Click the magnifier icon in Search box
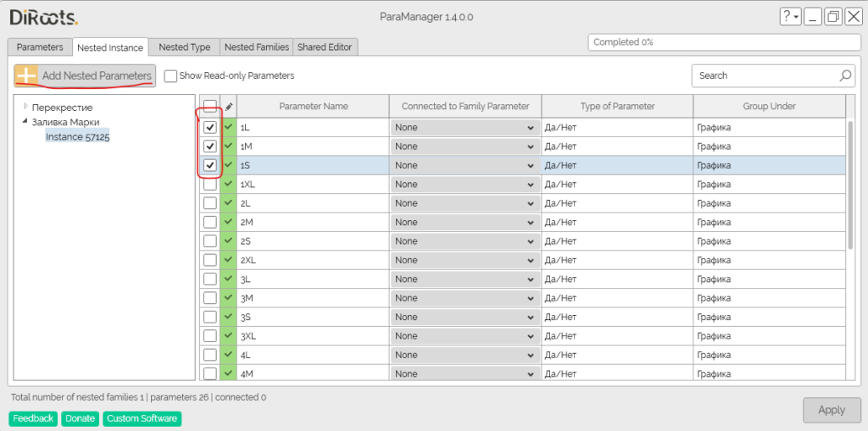Viewport: 868px width, 431px height. tap(845, 75)
